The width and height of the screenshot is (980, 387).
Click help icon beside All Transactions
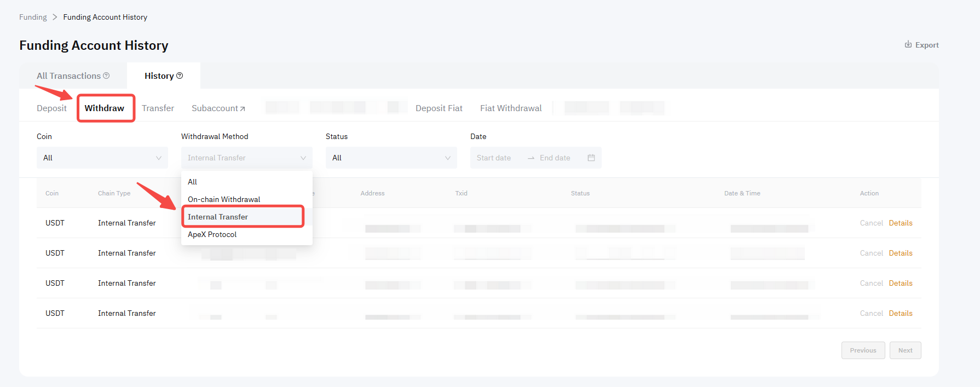tap(106, 76)
